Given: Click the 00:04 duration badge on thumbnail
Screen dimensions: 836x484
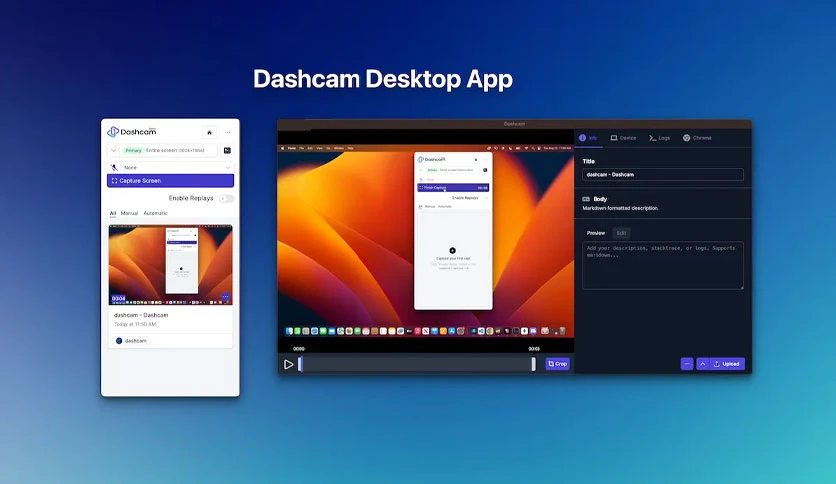Looking at the screenshot, I should (x=118, y=299).
